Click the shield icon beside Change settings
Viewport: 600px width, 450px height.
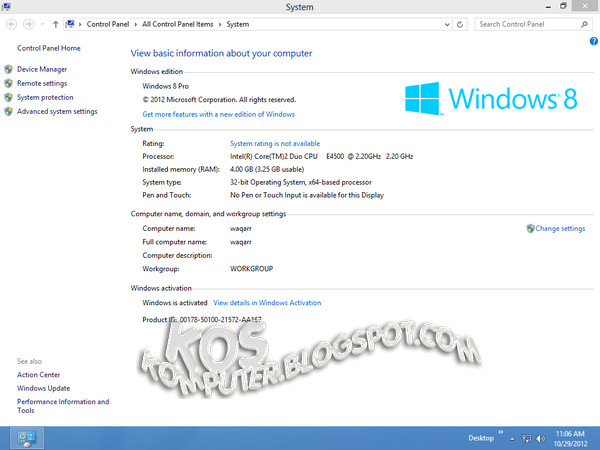point(530,228)
